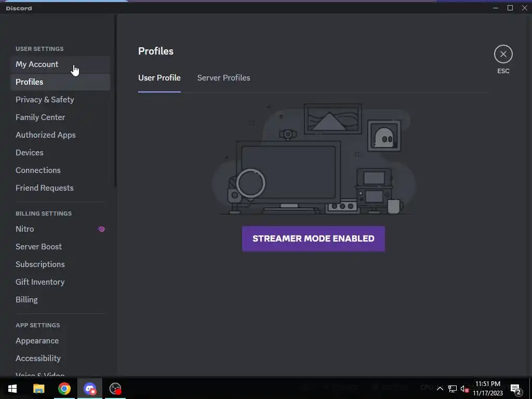Open Subscriptions settings
532x399 pixels.
60,264
